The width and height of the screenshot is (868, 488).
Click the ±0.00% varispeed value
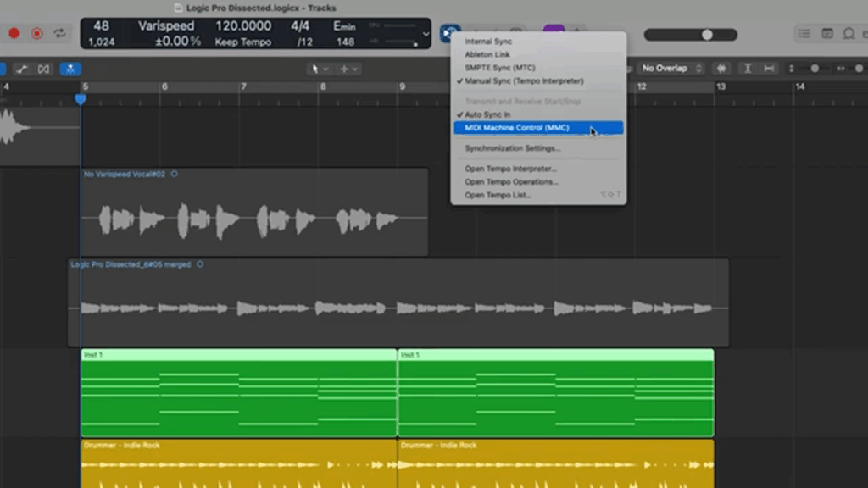point(178,42)
